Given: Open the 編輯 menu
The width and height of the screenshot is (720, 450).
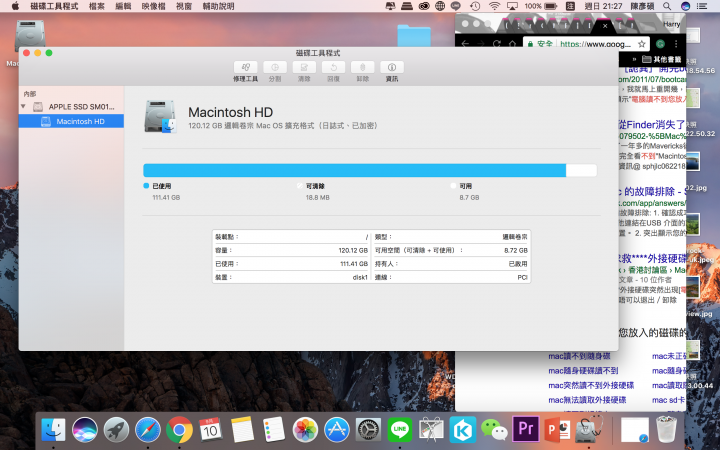Looking at the screenshot, I should click(x=123, y=6).
